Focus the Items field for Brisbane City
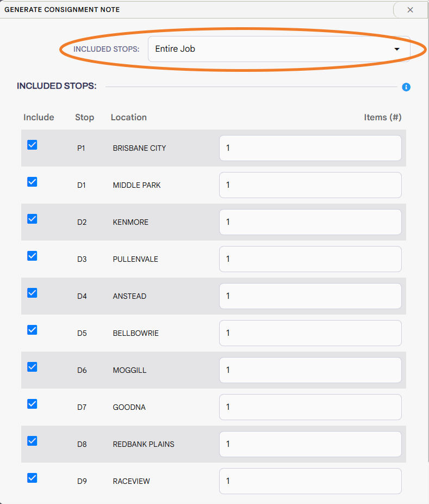The height and width of the screenshot is (504, 429). [x=310, y=148]
